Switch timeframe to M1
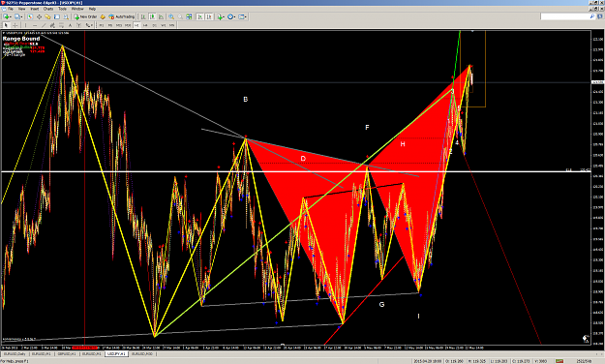605x364 pixels. pyautogui.click(x=101, y=25)
